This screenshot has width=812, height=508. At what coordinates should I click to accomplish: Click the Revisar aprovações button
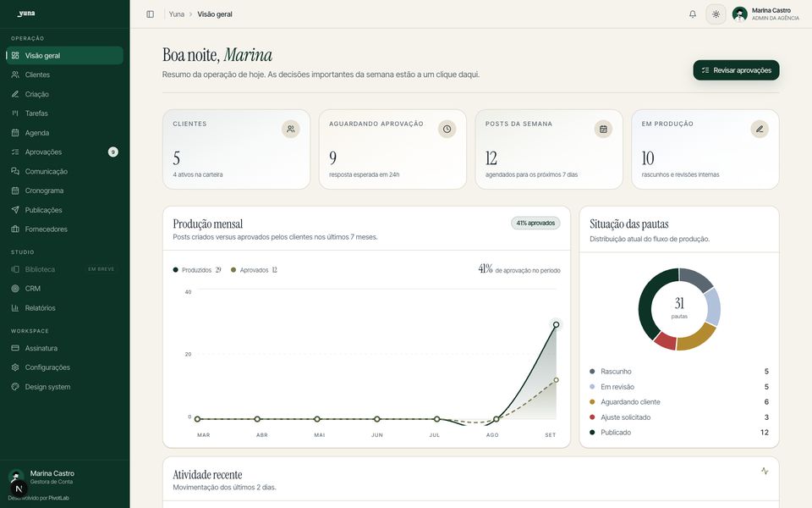(736, 70)
